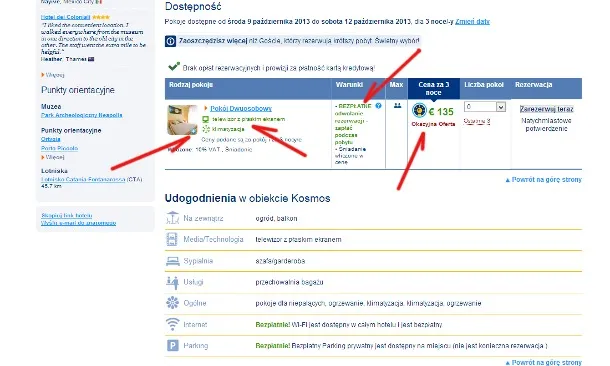Click the Usługi services icon
Screen dimensions: 610x366
[172, 282]
